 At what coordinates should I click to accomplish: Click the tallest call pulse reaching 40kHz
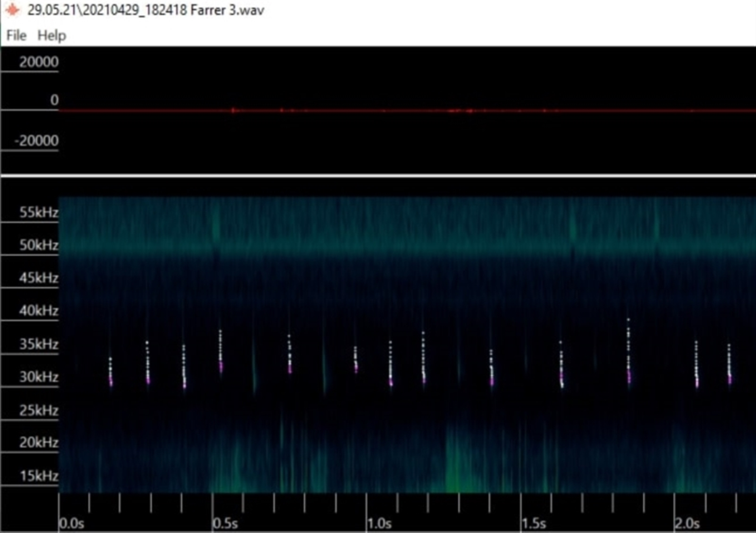point(628,351)
